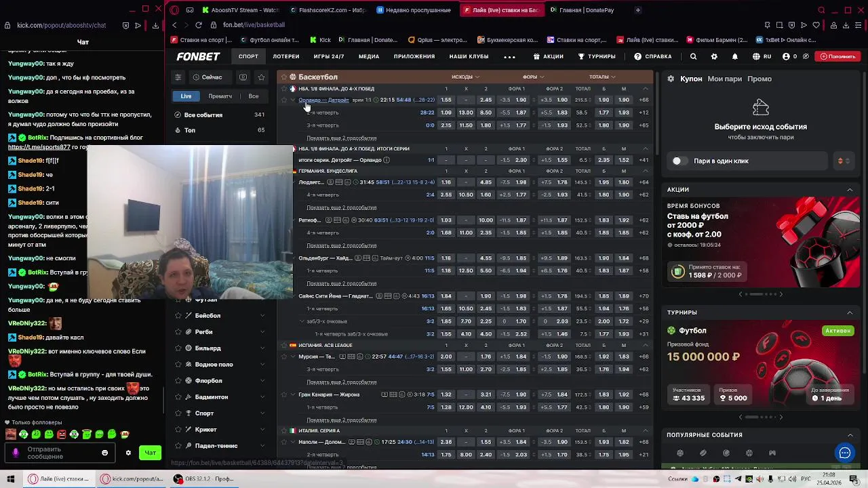The image size is (868, 488).
Task: Open ТУРНИРЫ link in header
Action: 597,57
